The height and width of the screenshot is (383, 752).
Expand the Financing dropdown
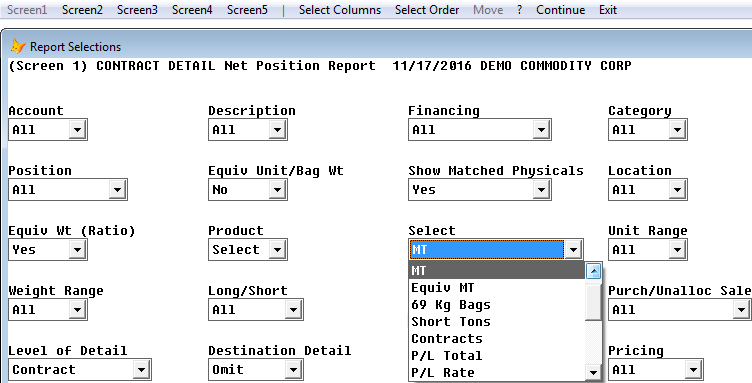[541, 129]
